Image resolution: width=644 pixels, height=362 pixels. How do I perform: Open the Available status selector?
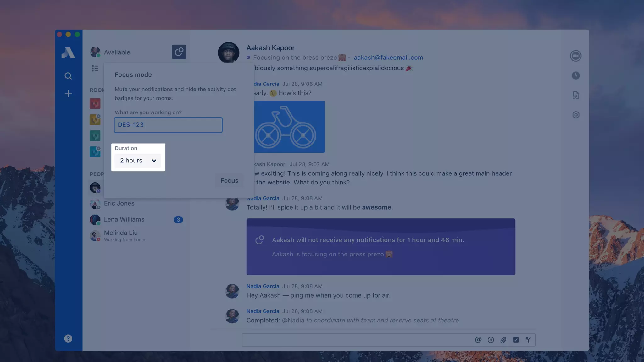[x=117, y=52]
